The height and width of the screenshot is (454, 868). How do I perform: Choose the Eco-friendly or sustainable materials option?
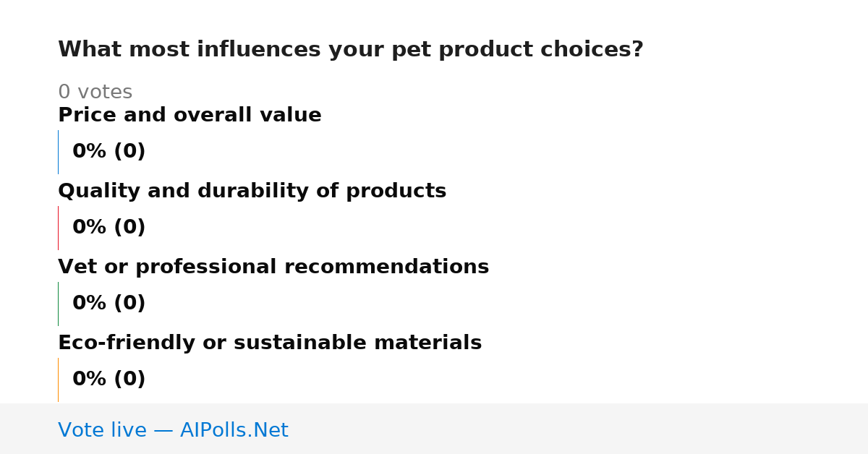pos(270,343)
